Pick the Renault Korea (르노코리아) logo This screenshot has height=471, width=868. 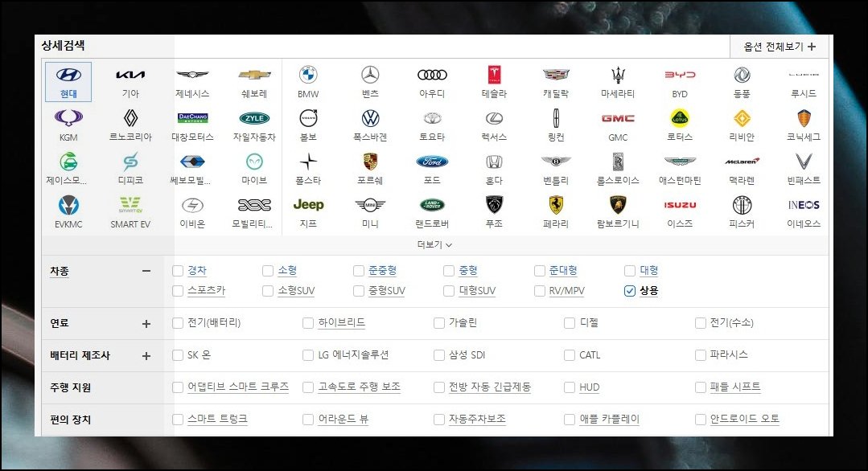pyautogui.click(x=130, y=117)
